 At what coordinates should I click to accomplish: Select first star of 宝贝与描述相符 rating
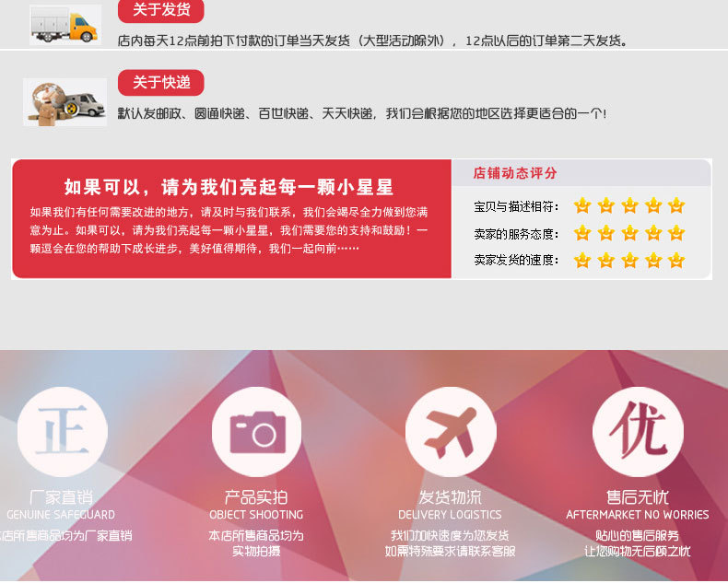point(582,205)
